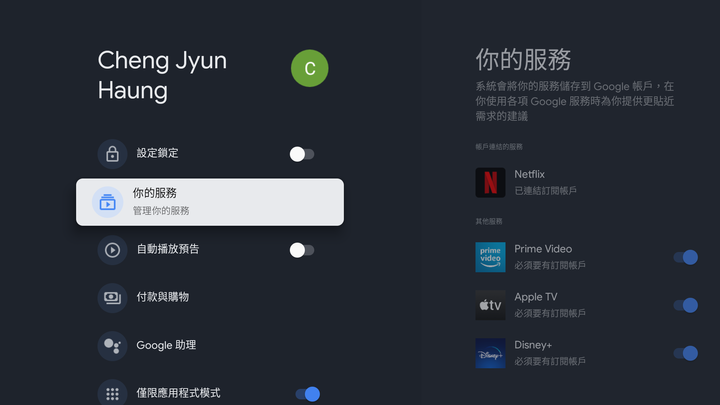Click 必須要有訂閱帳戶 under Prime Video
Image resolution: width=720 pixels, height=405 pixels.
pos(550,265)
